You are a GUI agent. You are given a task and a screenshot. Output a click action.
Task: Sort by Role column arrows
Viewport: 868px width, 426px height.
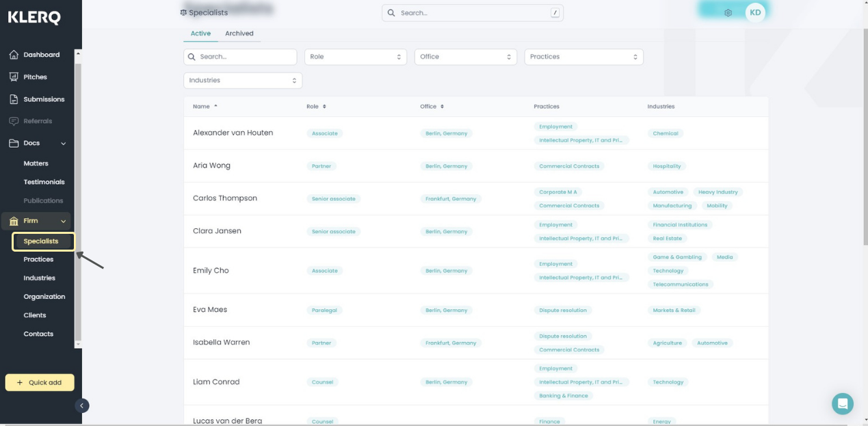click(324, 107)
